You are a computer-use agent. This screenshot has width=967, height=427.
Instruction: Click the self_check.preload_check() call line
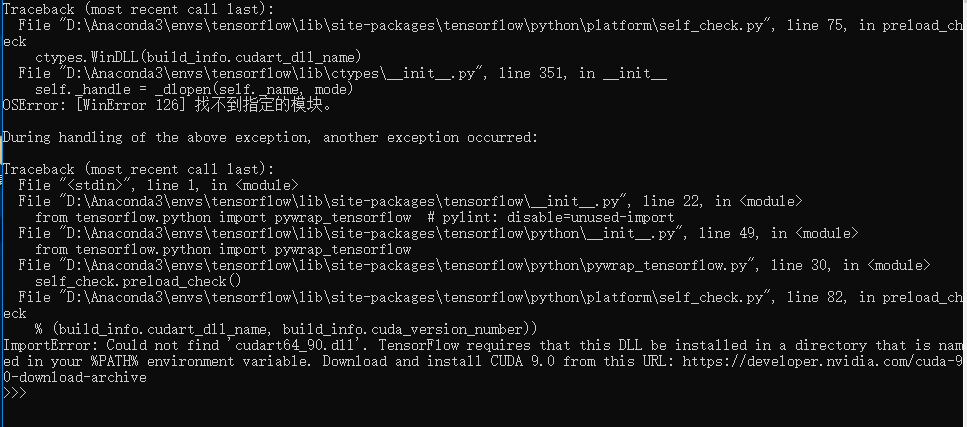[138, 281]
